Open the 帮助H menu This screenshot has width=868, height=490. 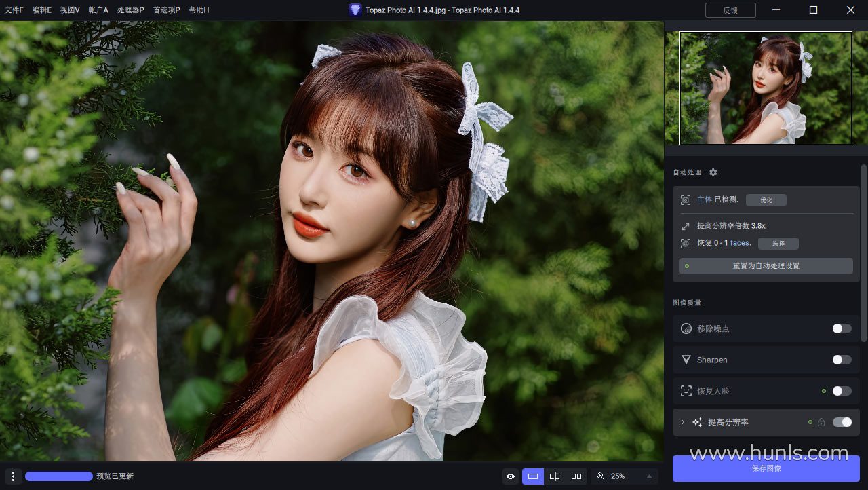[199, 10]
